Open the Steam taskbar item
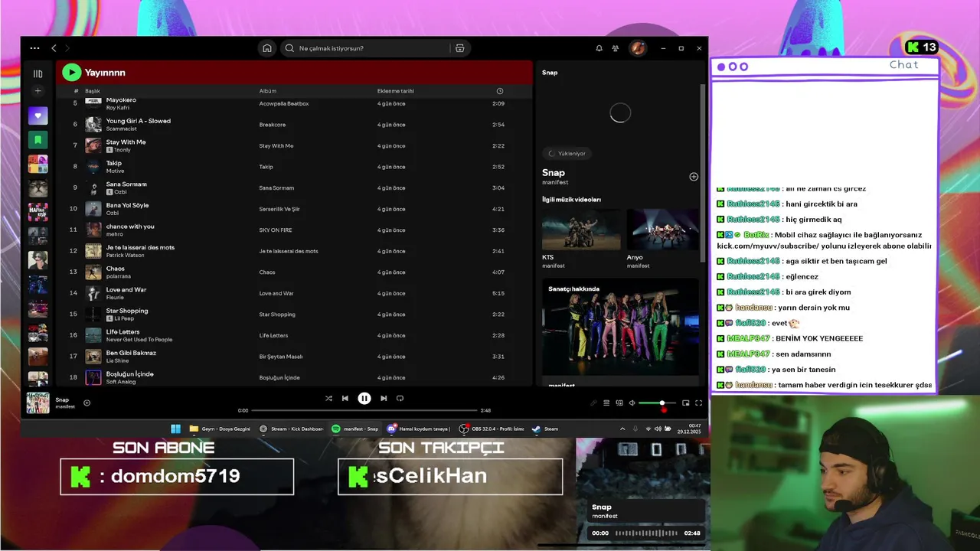Screen dimensions: 980x551 [x=545, y=429]
